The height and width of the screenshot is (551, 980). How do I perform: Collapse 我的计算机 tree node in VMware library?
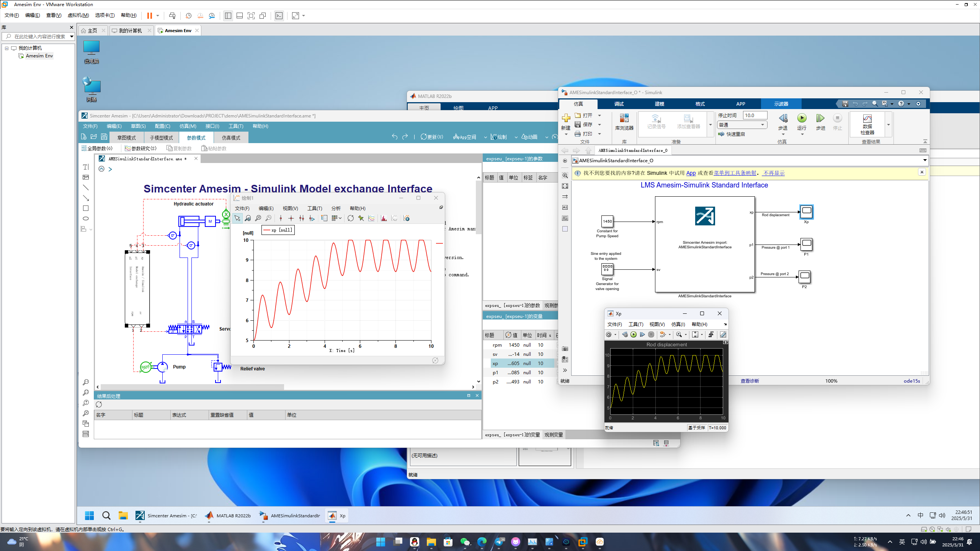7,48
